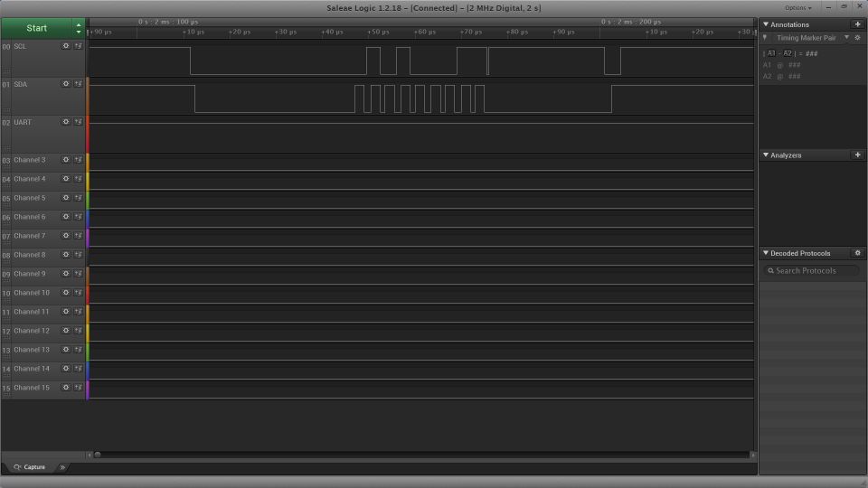Click the Search Protocols field
This screenshot has height=488, width=868.
(812, 271)
